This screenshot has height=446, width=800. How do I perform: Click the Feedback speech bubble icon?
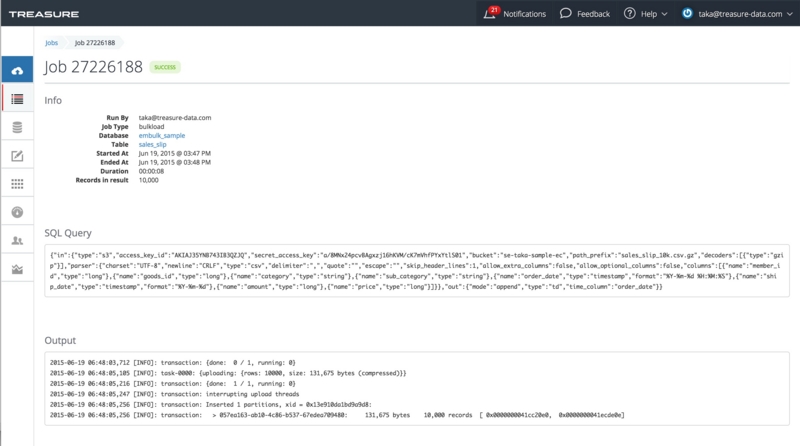[565, 13]
